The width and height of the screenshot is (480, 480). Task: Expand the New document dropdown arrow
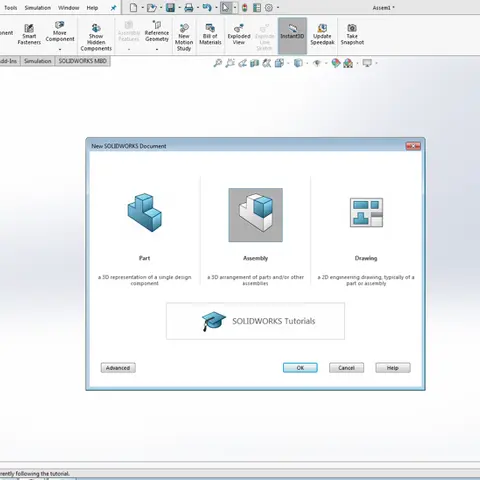coord(142,8)
